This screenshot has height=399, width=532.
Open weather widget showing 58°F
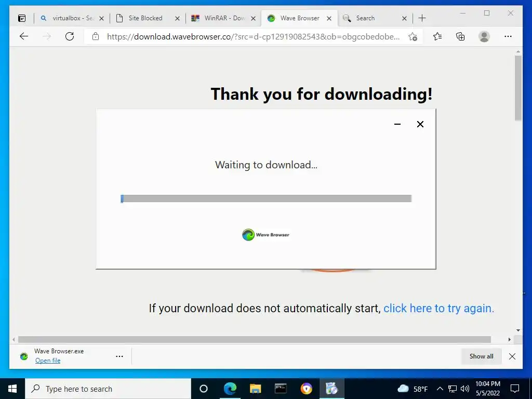point(412,389)
